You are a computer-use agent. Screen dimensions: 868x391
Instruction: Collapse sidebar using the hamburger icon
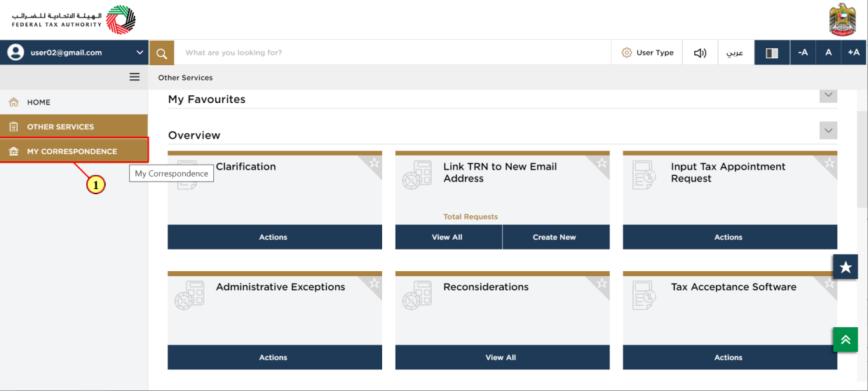click(x=135, y=77)
